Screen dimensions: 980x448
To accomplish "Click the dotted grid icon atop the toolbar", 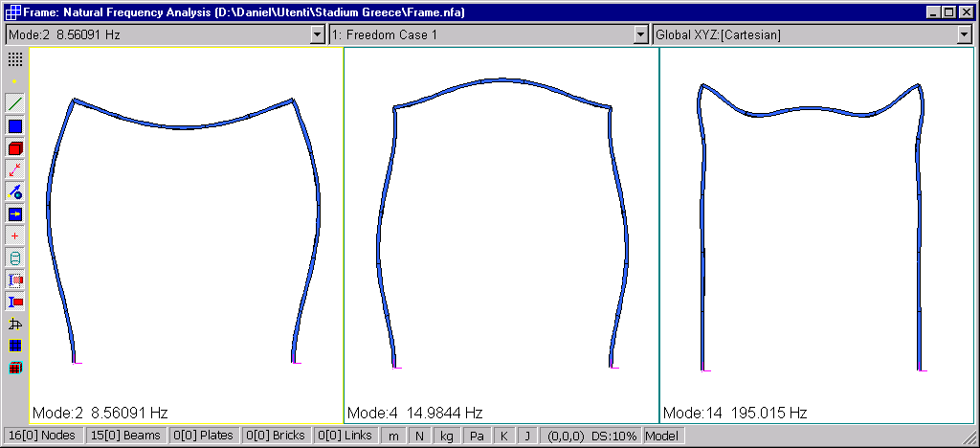I will pos(15,59).
